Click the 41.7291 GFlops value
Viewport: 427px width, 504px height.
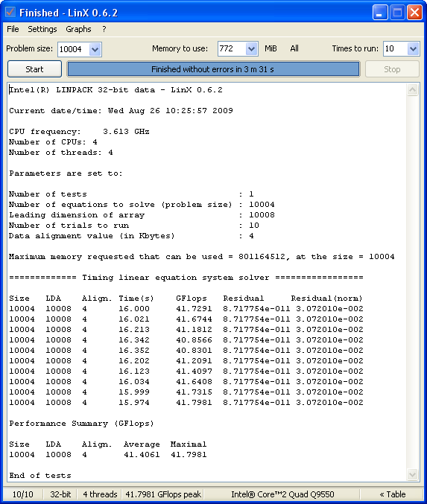click(x=194, y=308)
